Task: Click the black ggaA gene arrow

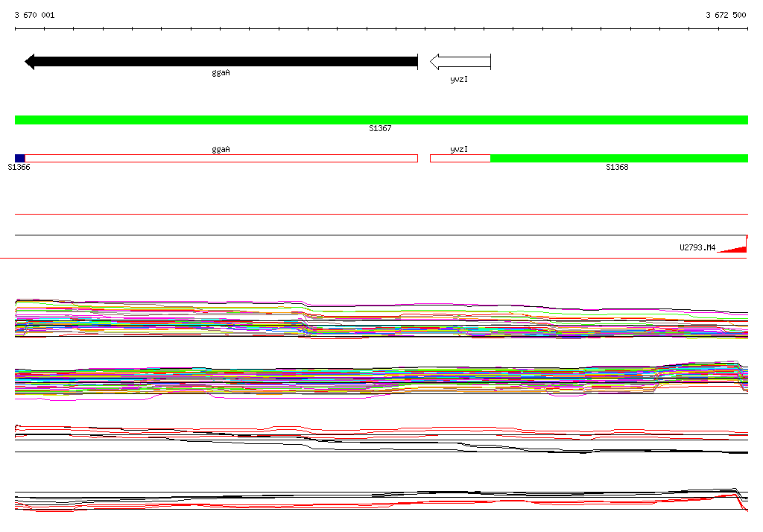Action: (221, 62)
